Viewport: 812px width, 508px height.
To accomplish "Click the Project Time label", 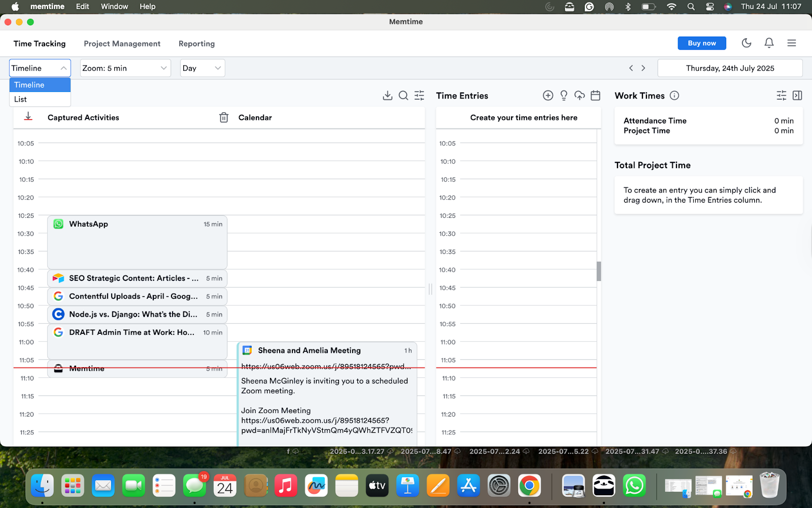I will (x=647, y=131).
